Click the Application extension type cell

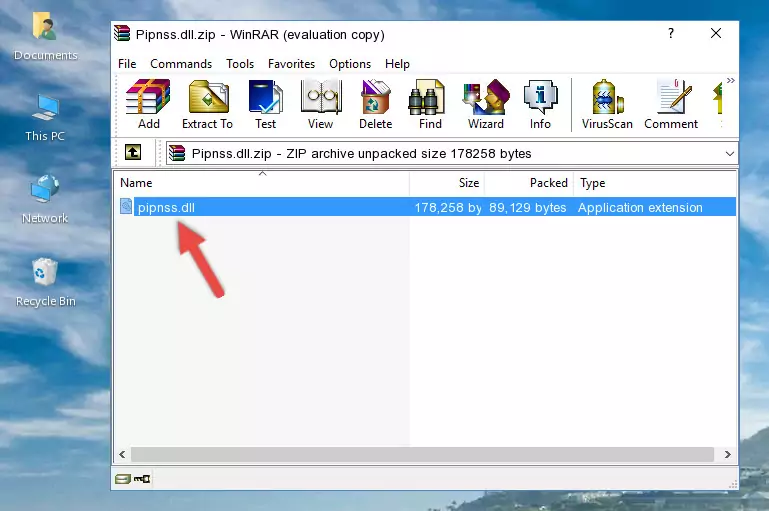(x=640, y=207)
